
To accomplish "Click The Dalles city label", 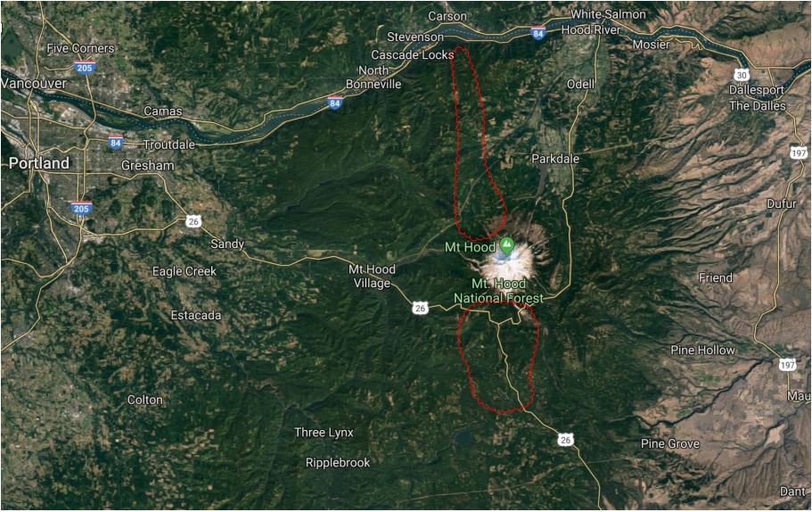I will point(757,106).
